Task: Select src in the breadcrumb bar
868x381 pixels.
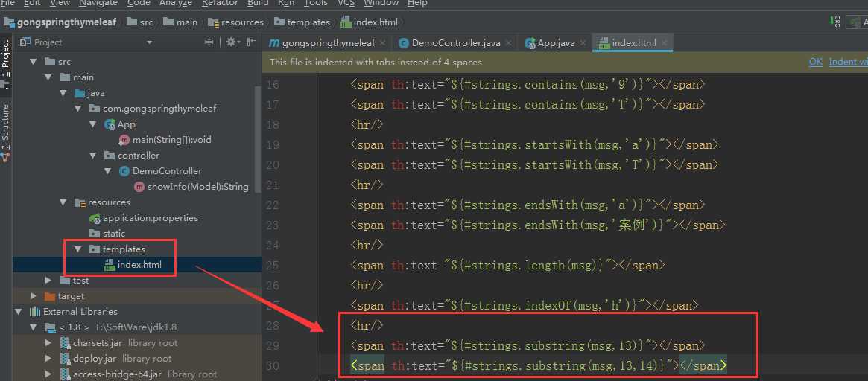Action: pyautogui.click(x=139, y=22)
